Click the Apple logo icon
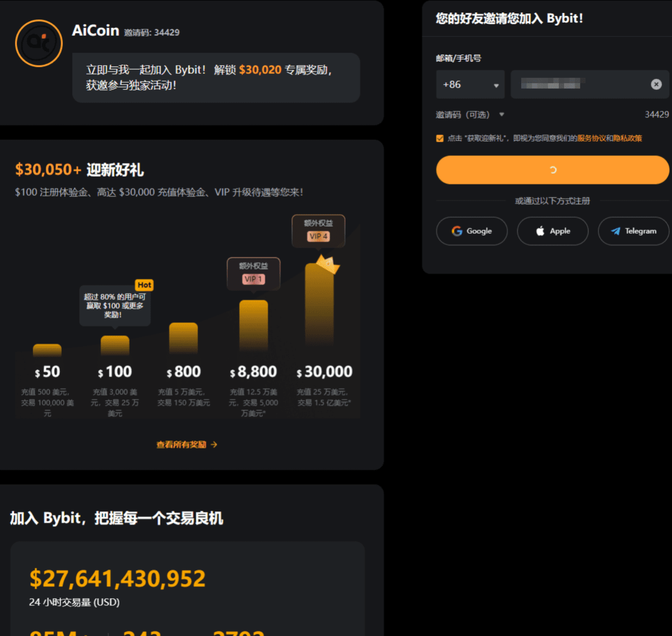672x636 pixels. coord(540,231)
